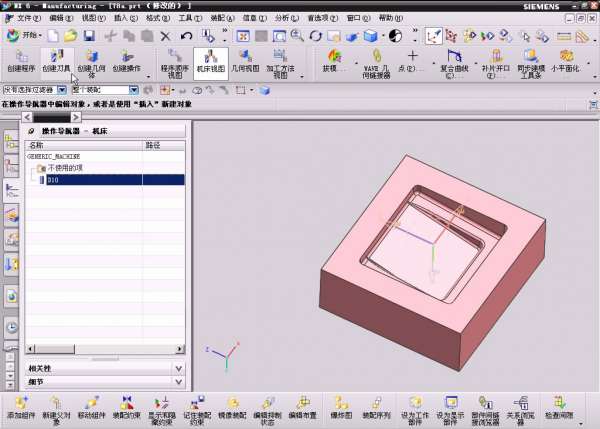The height and width of the screenshot is (429, 600).
Task: Open the Help (帮助) menu
Action: click(x=390, y=18)
